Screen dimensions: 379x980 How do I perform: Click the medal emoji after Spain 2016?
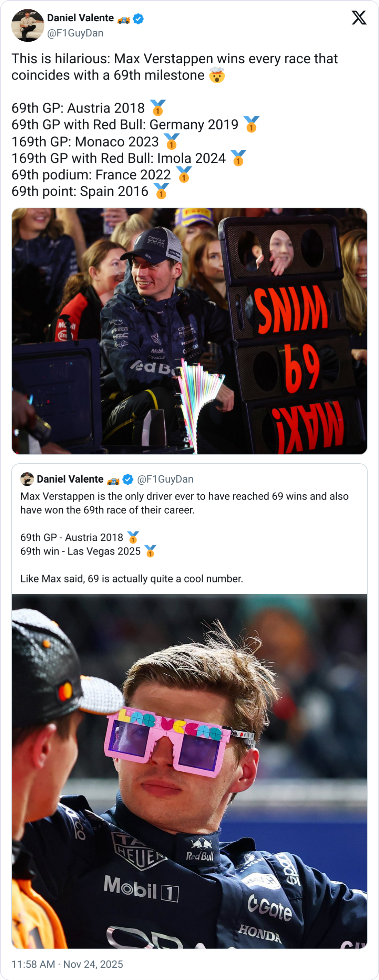(161, 191)
